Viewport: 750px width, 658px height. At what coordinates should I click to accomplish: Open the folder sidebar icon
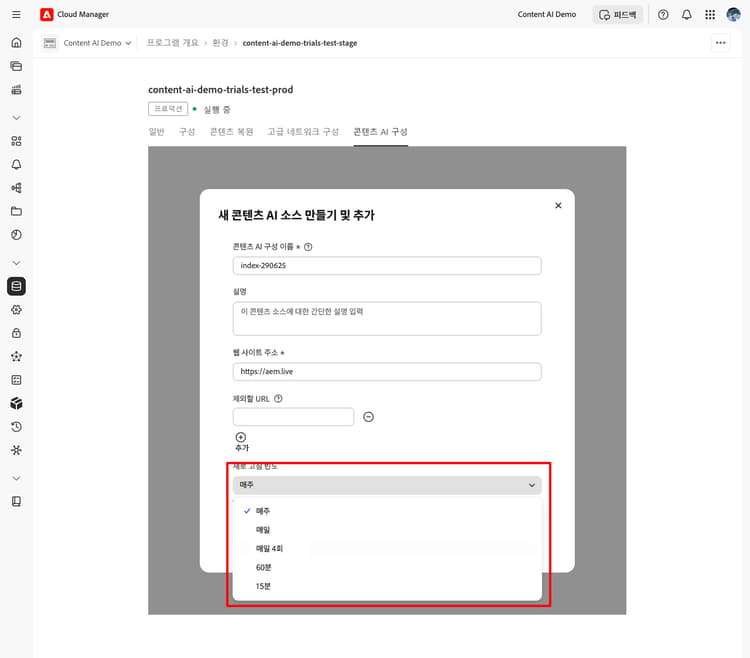16,211
